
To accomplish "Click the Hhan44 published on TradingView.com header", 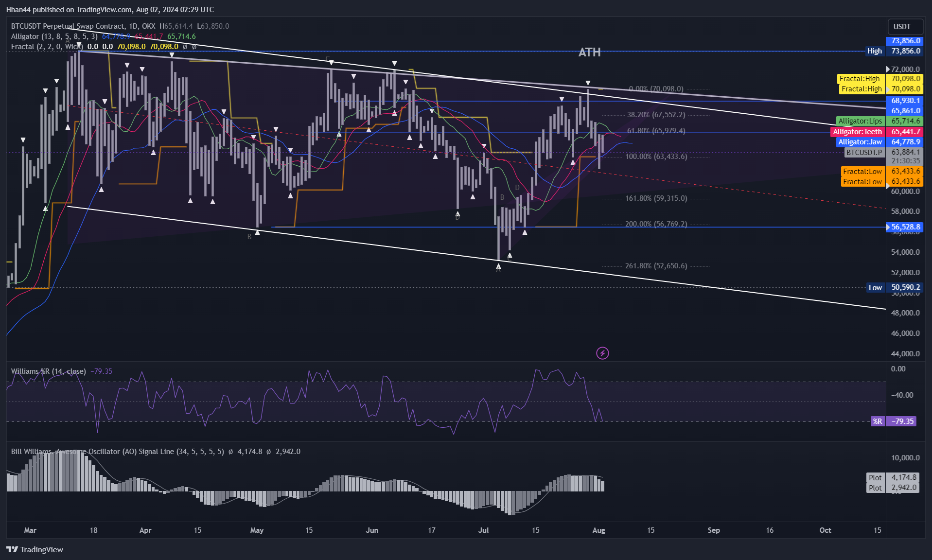I will [110, 9].
